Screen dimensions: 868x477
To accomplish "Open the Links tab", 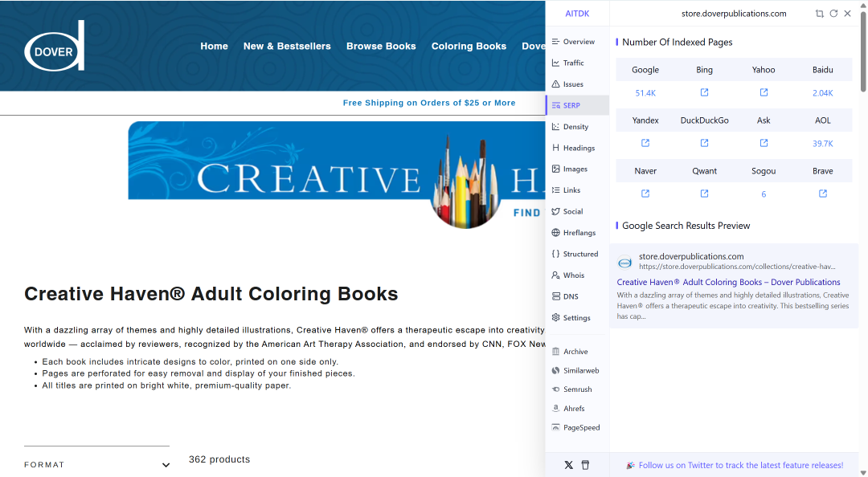I will [577, 190].
